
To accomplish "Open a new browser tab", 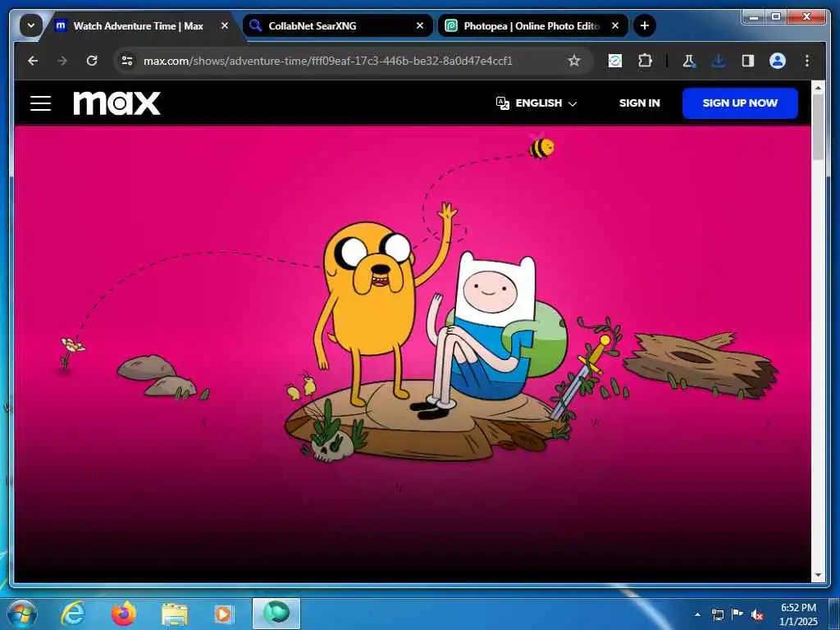I will click(645, 25).
